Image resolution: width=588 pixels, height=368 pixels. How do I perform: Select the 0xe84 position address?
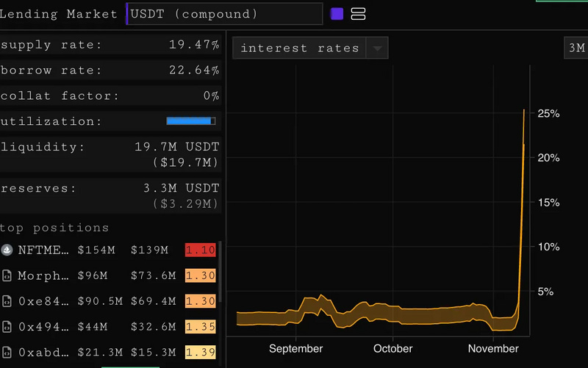(44, 300)
